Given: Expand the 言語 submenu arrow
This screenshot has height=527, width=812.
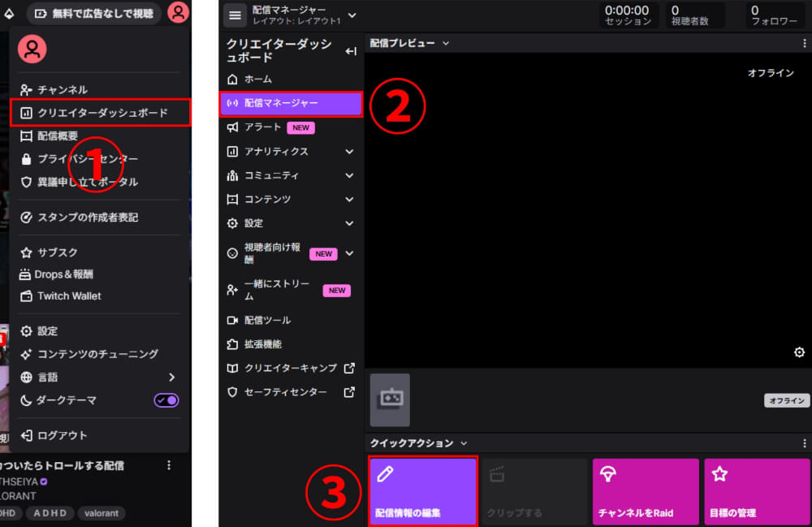Looking at the screenshot, I should pos(172,377).
